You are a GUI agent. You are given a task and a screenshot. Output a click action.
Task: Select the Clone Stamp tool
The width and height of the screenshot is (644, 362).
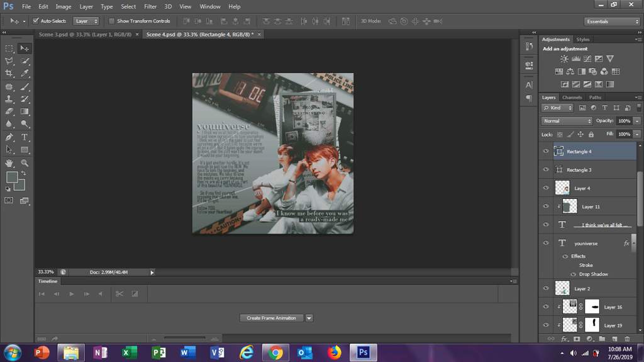[9, 99]
